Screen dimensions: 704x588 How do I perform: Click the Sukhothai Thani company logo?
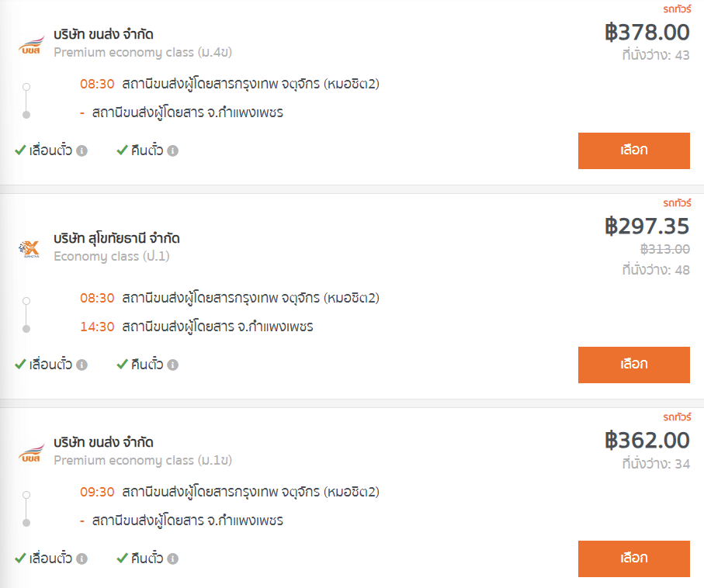pos(29,249)
